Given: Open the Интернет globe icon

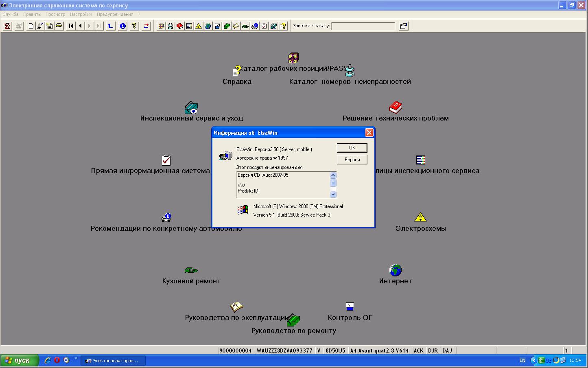Looking at the screenshot, I should click(x=395, y=270).
